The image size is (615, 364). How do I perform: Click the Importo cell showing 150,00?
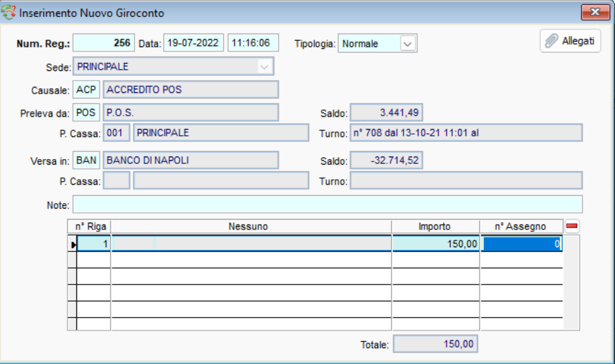coord(436,243)
